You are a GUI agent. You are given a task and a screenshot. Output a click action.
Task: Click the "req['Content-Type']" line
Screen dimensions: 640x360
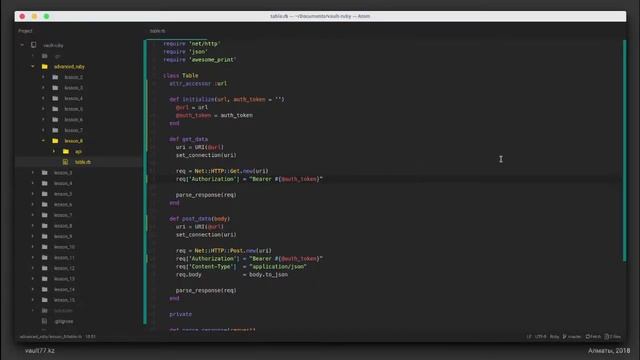click(241, 267)
